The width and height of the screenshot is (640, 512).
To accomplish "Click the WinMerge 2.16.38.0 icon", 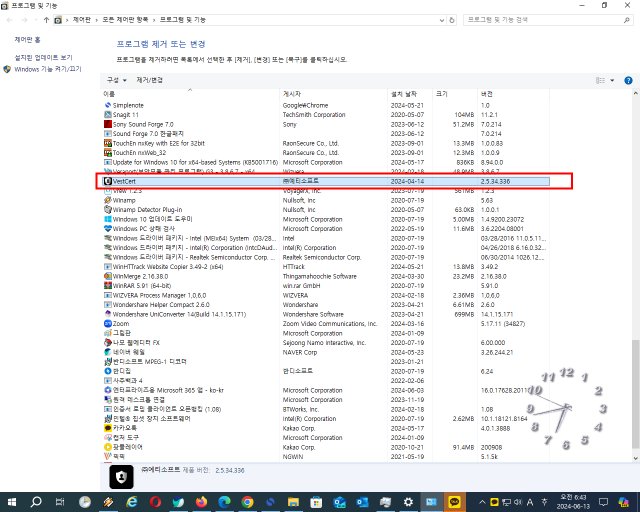I will click(108, 276).
